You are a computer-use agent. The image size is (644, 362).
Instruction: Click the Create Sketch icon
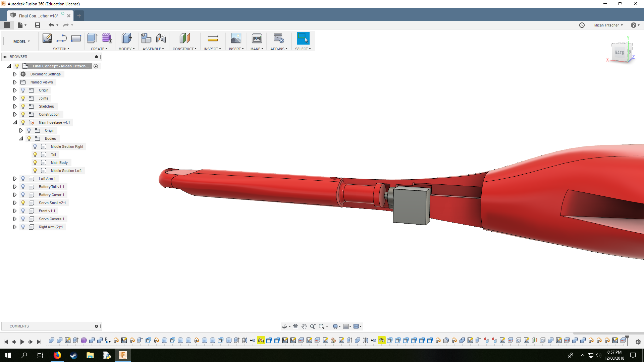point(47,38)
